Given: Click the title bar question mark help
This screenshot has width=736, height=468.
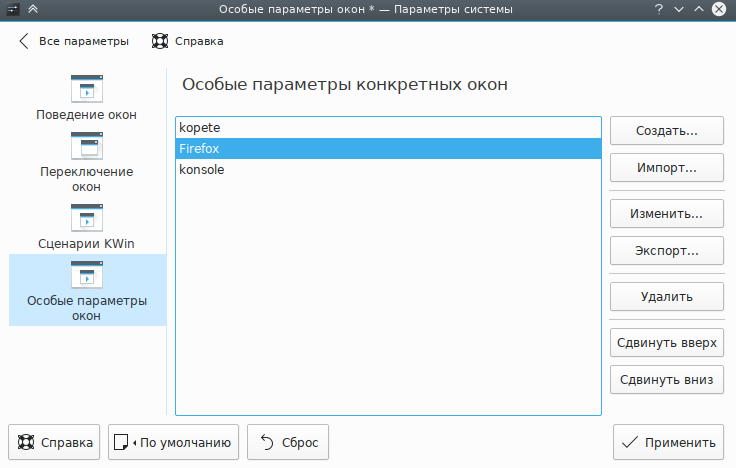Looking at the screenshot, I should pyautogui.click(x=659, y=9).
